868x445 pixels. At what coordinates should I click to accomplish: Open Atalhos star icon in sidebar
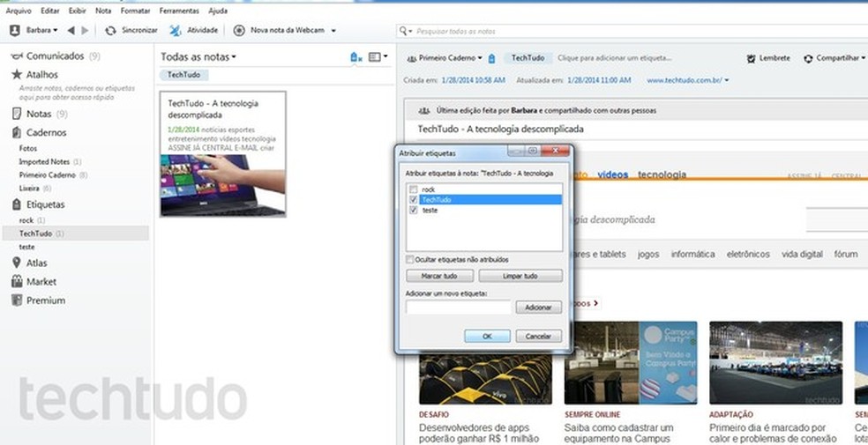tap(17, 75)
